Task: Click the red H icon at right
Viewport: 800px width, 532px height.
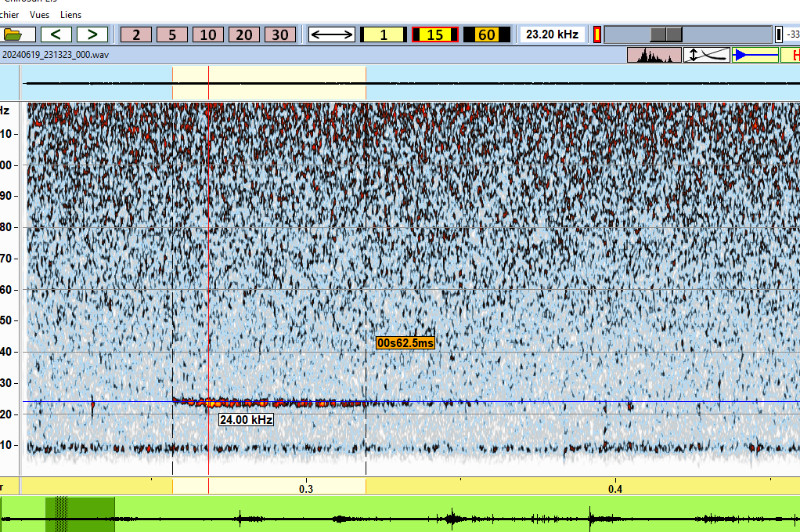Action: (x=791, y=55)
